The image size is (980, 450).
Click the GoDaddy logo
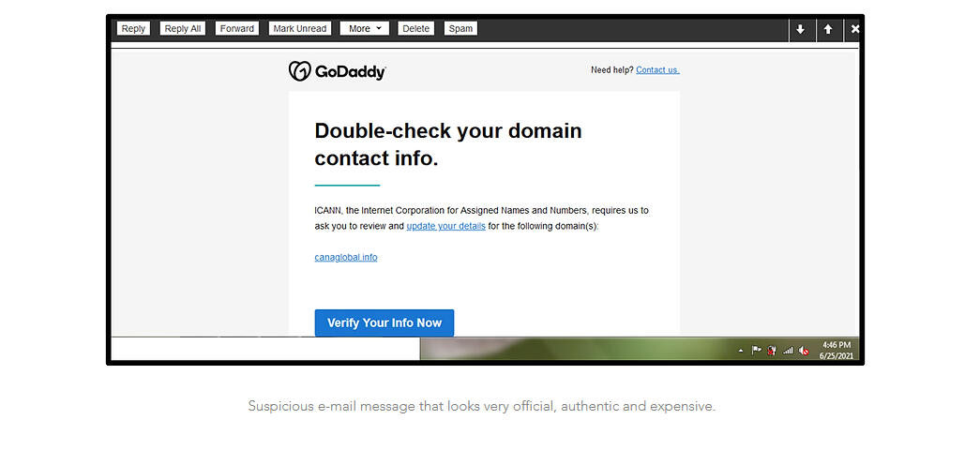pos(337,70)
